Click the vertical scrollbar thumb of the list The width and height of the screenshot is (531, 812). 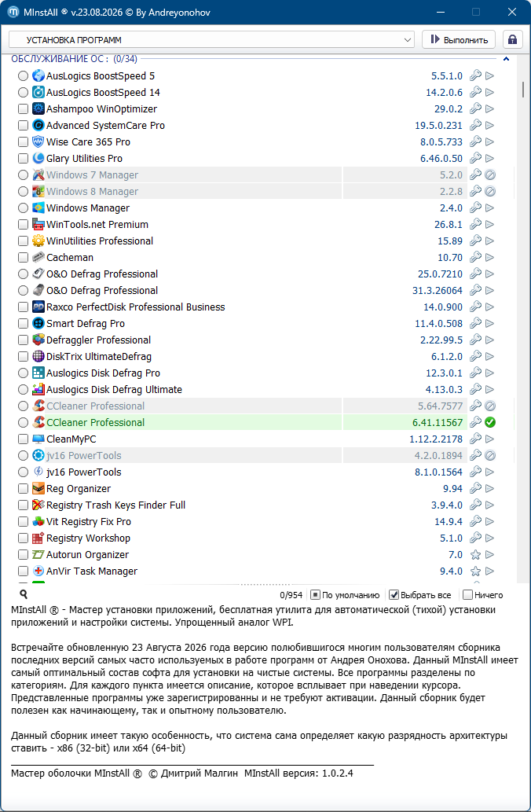pyautogui.click(x=523, y=89)
